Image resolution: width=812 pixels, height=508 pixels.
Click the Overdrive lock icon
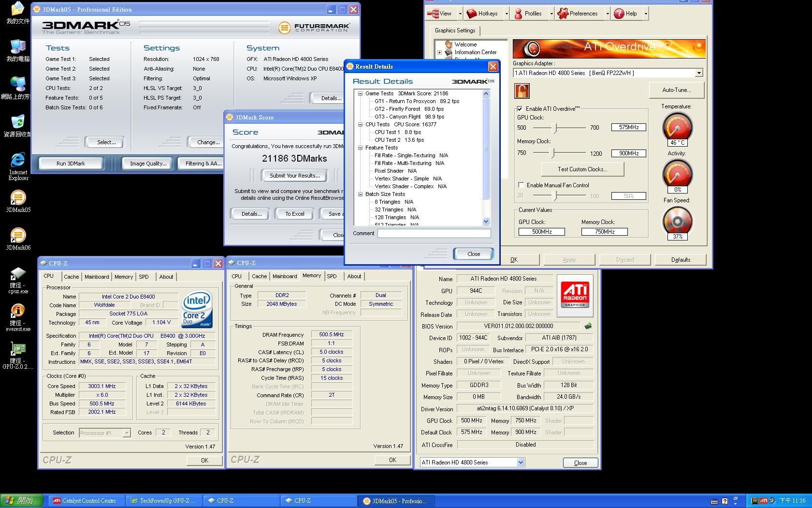(x=522, y=90)
